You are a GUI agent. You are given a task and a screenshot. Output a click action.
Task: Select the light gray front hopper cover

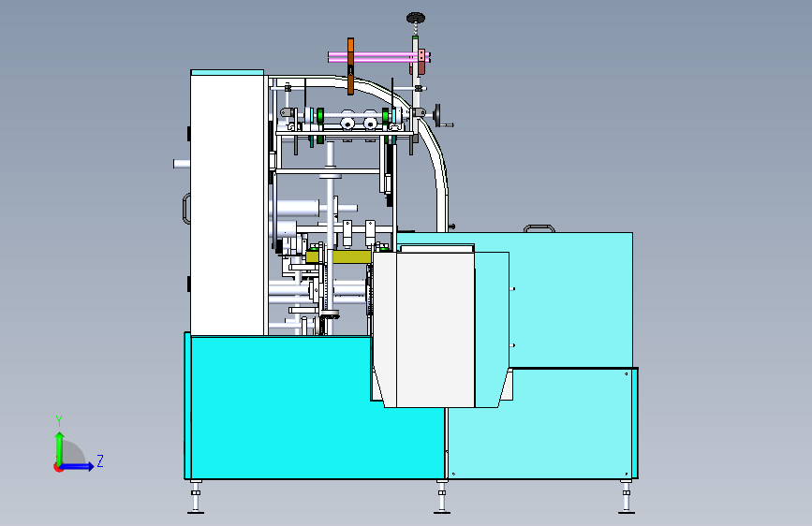423,329
